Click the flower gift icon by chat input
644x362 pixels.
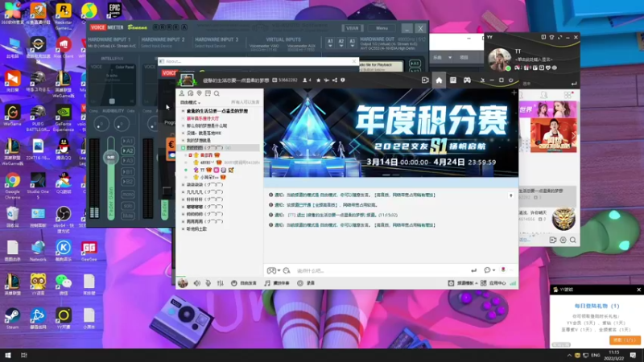click(503, 270)
